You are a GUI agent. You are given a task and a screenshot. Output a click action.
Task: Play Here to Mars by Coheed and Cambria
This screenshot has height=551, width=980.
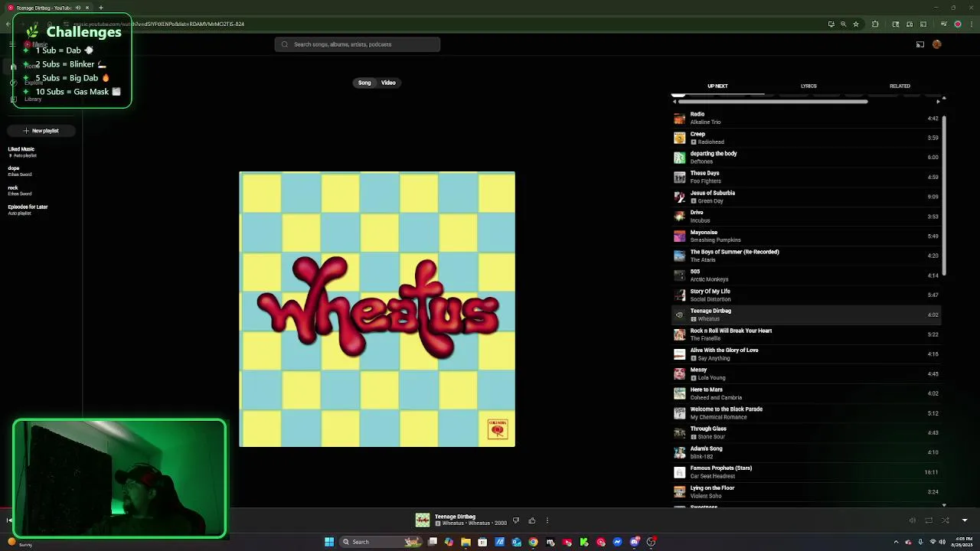tap(805, 393)
